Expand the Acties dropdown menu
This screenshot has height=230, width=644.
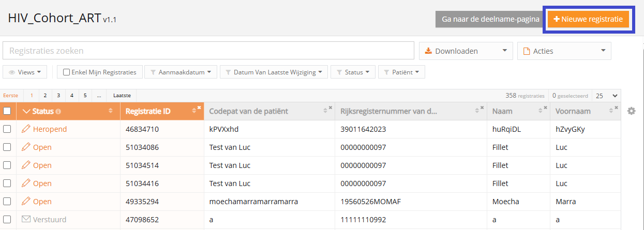click(x=564, y=51)
